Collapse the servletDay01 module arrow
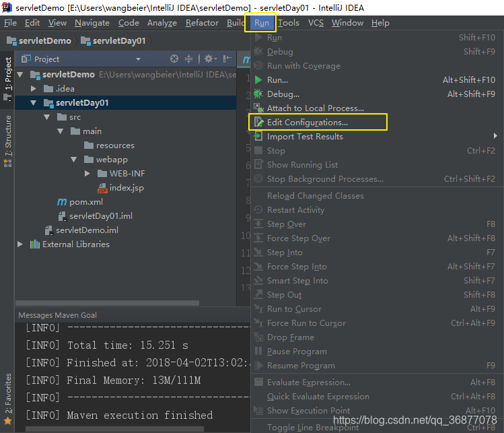Viewport: 504px width, 433px height. [34, 103]
